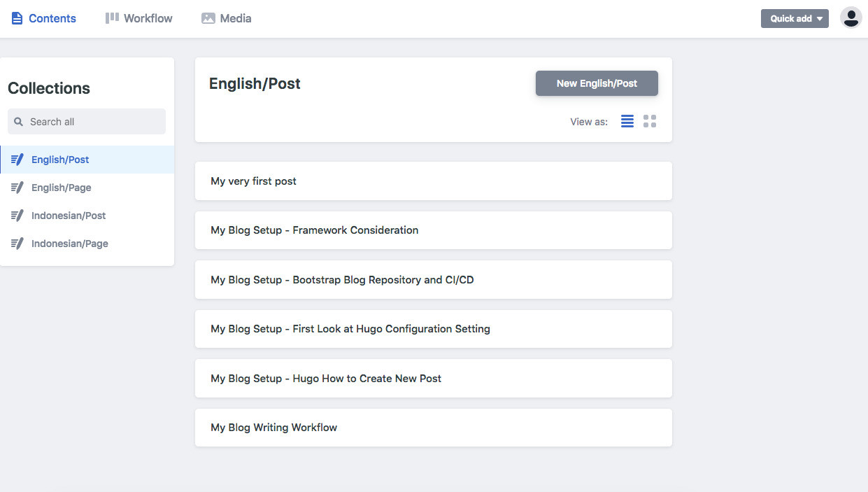The height and width of the screenshot is (492, 868).
Task: Click the Workflow board icon
Action: [x=112, y=18]
